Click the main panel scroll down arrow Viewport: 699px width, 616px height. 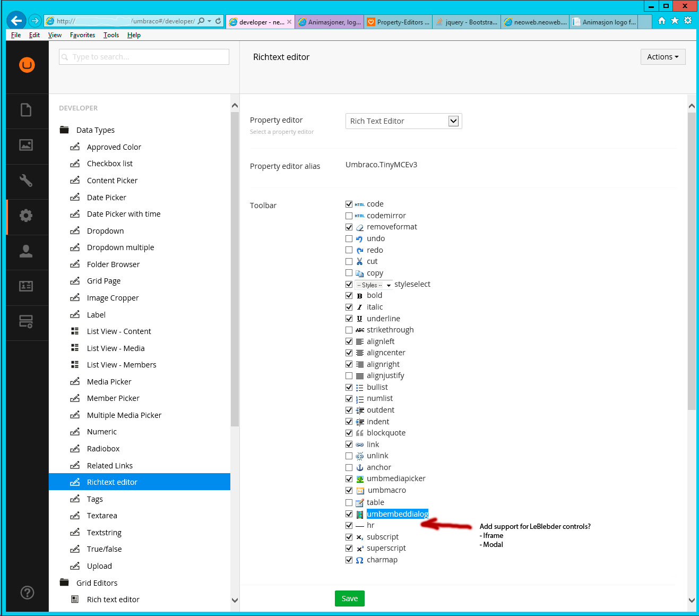pos(692,600)
